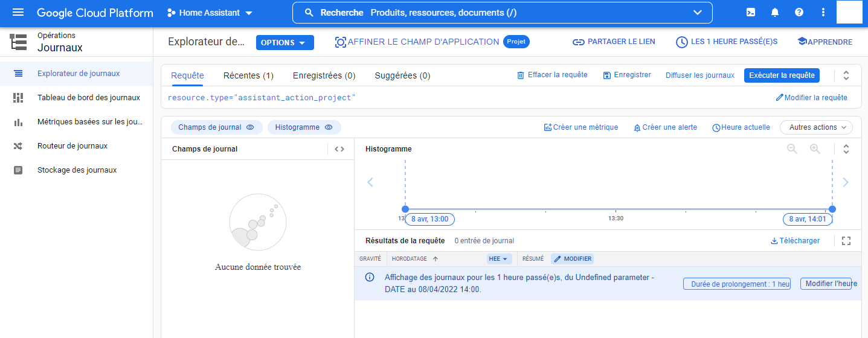Click Créer une alerte
This screenshot has width=868, height=338.
coord(665,127)
